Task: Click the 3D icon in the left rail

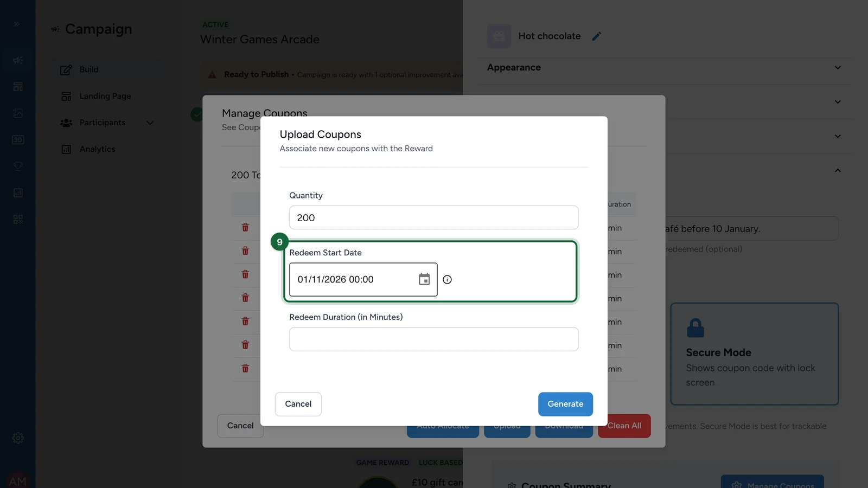Action: [x=18, y=140]
